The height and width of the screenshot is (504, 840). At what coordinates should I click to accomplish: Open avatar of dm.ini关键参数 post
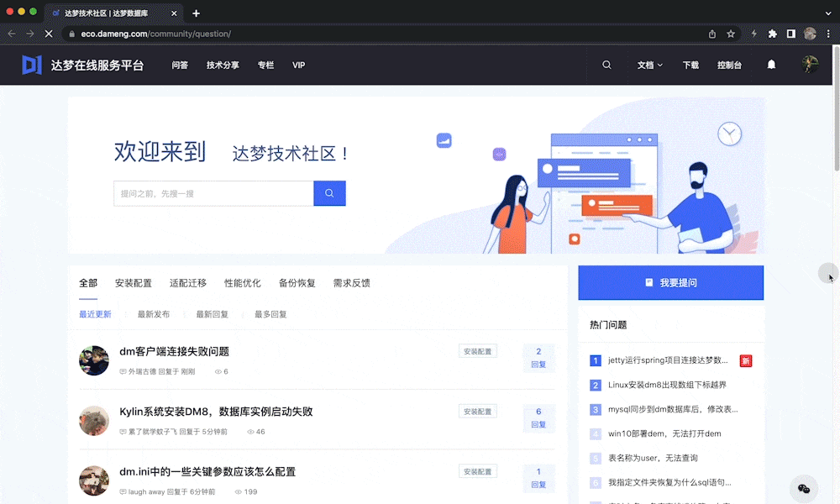94,480
